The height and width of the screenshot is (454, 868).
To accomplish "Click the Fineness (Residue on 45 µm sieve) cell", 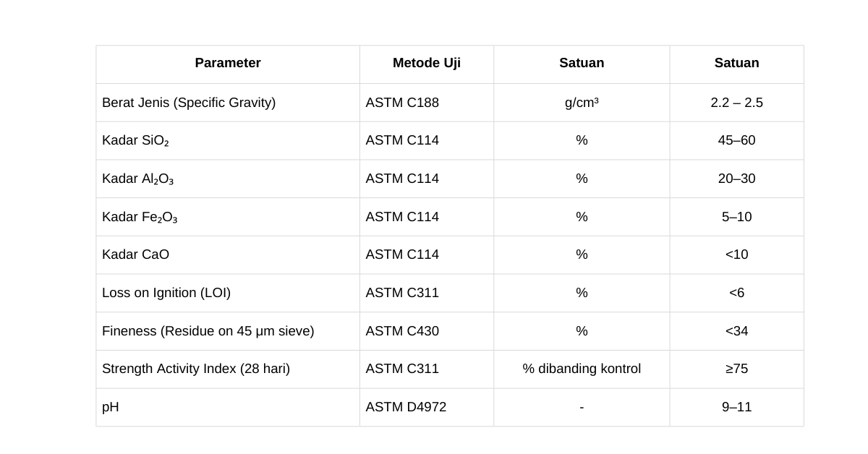I will (x=208, y=331).
